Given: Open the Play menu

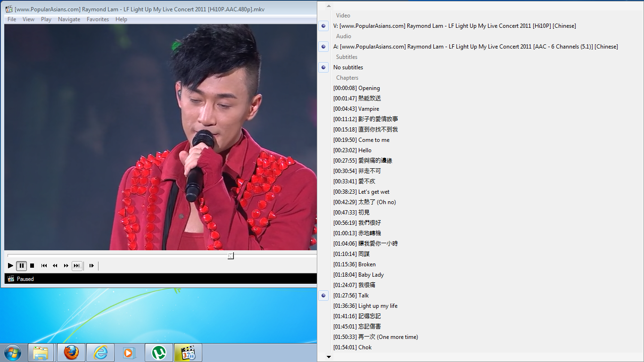Looking at the screenshot, I should pos(46,19).
